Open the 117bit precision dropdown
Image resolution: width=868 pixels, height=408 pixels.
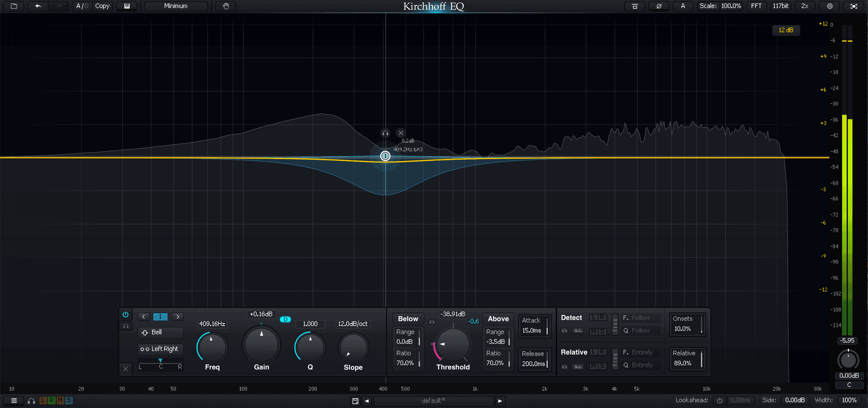tap(780, 6)
